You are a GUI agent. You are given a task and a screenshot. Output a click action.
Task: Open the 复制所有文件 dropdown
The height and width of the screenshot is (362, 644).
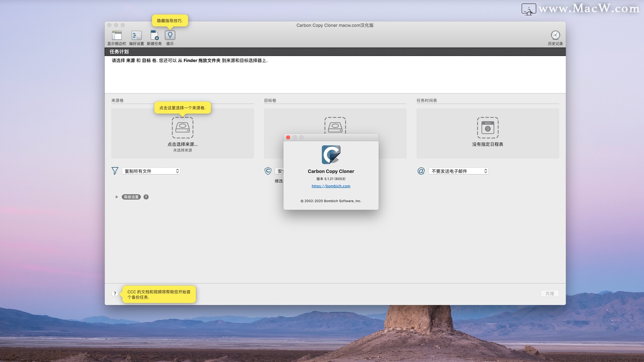pos(151,171)
